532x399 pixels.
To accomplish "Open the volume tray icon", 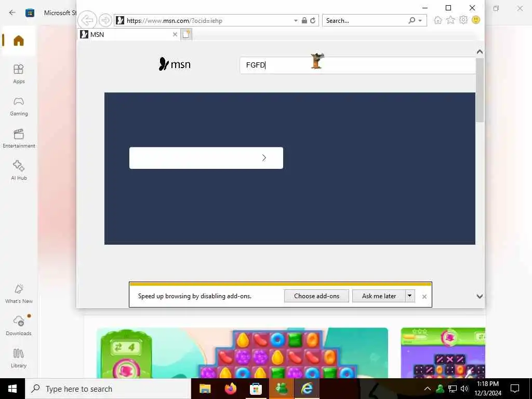I will 464,389.
